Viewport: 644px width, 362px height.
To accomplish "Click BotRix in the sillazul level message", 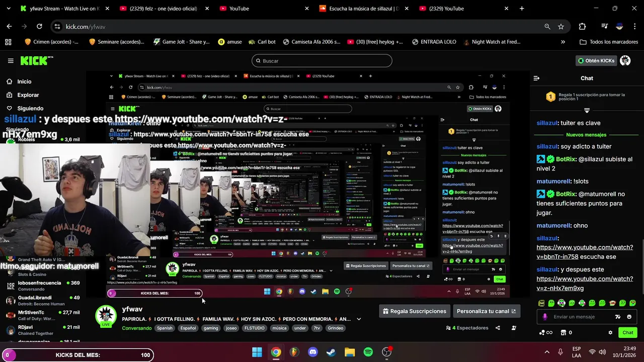I will click(566, 159).
